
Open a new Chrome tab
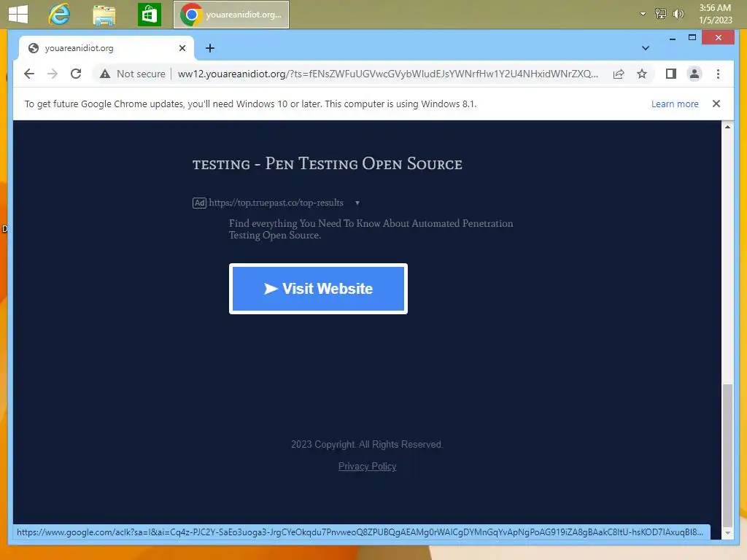210,48
